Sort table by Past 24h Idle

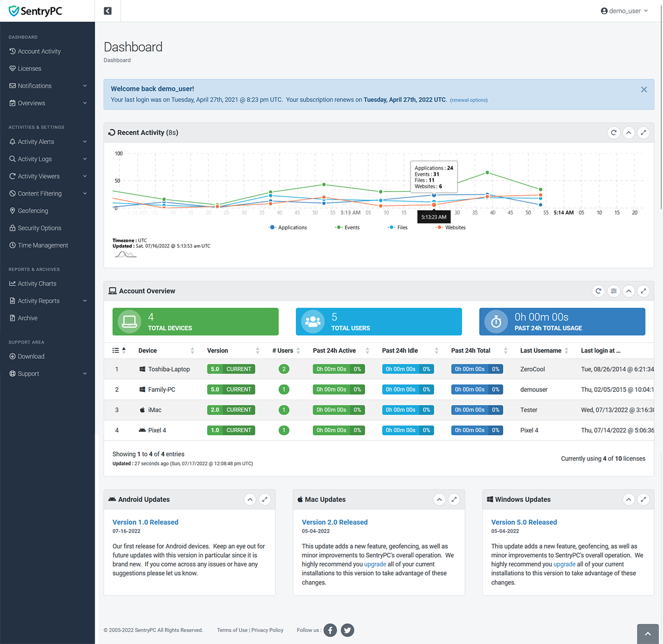pyautogui.click(x=410, y=350)
